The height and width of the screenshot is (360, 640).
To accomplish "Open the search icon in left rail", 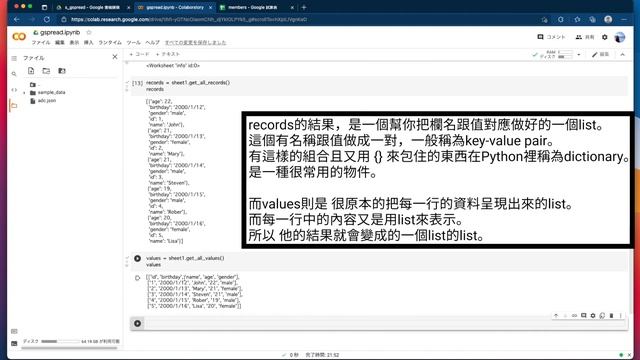I will click(x=14, y=74).
